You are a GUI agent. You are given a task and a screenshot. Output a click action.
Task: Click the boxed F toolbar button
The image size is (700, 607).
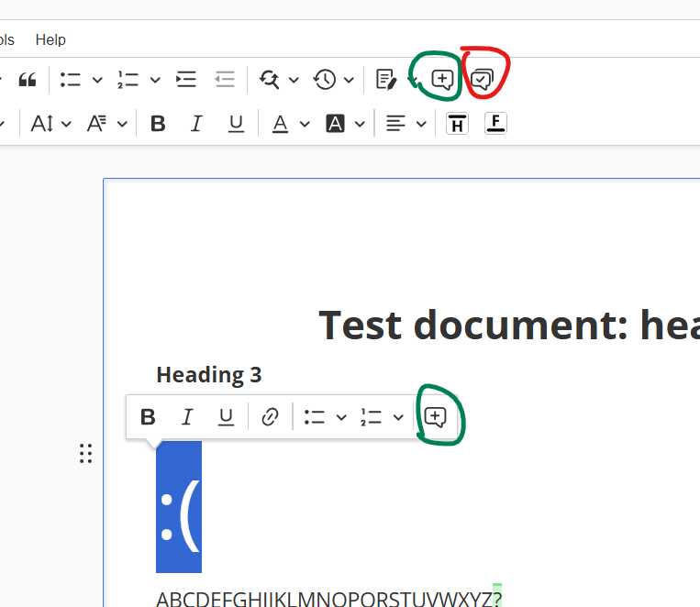point(495,124)
